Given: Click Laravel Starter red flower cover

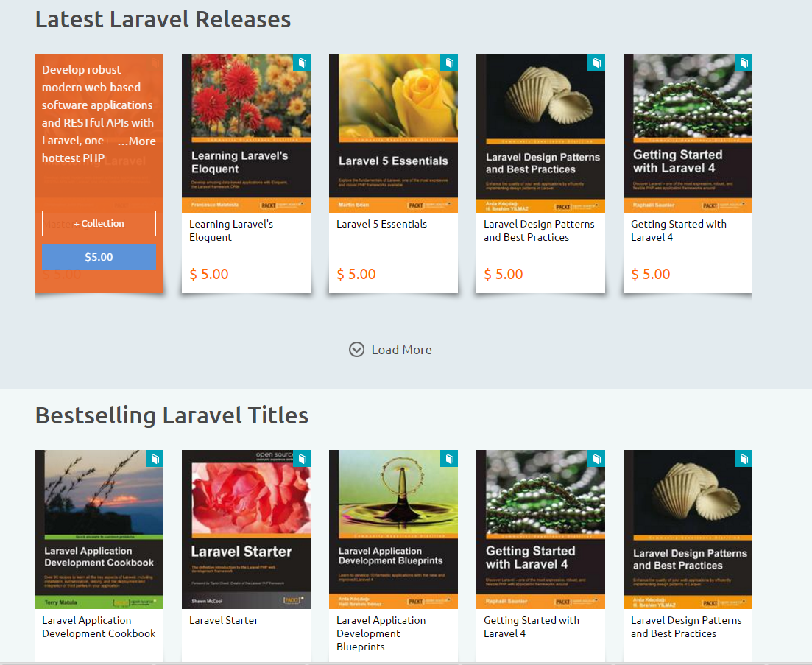Looking at the screenshot, I should 246,529.
